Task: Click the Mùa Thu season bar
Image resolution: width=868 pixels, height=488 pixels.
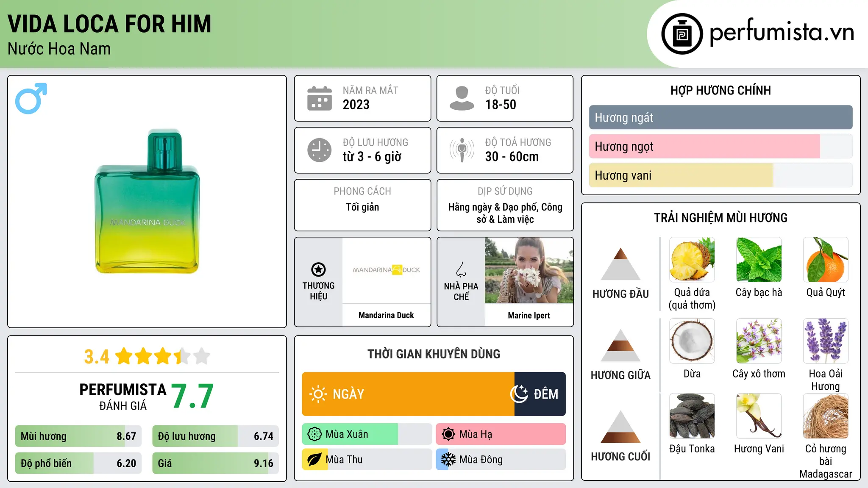Action: pyautogui.click(x=367, y=460)
